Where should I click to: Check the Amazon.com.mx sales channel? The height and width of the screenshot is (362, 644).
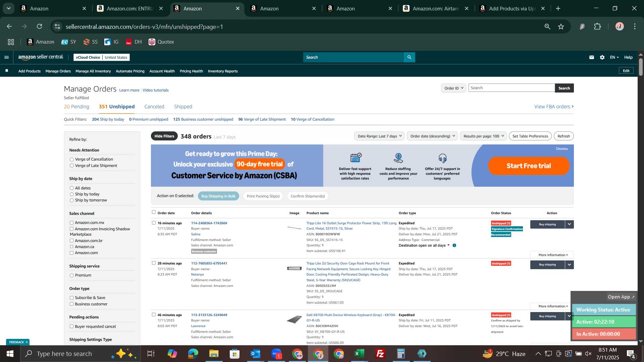point(71,223)
